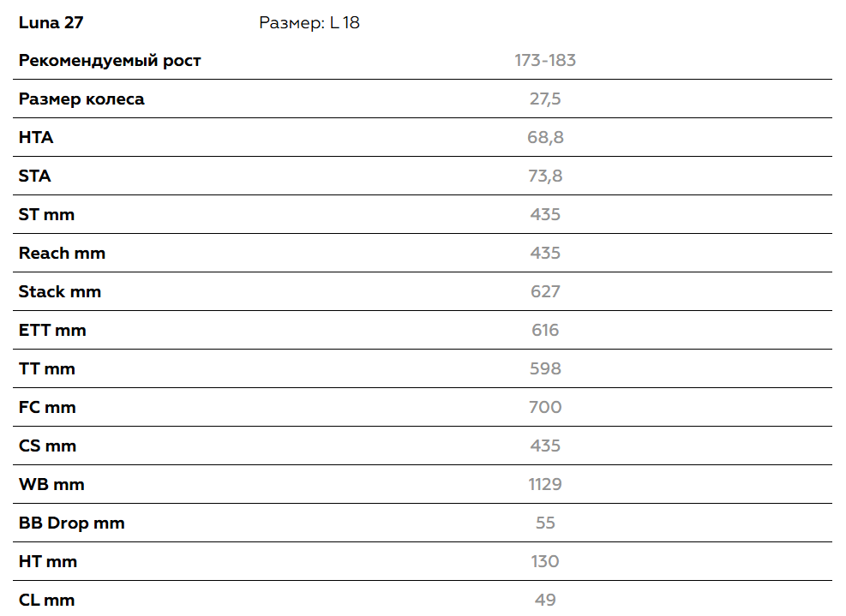Click the wheel size value 27,5

(545, 99)
